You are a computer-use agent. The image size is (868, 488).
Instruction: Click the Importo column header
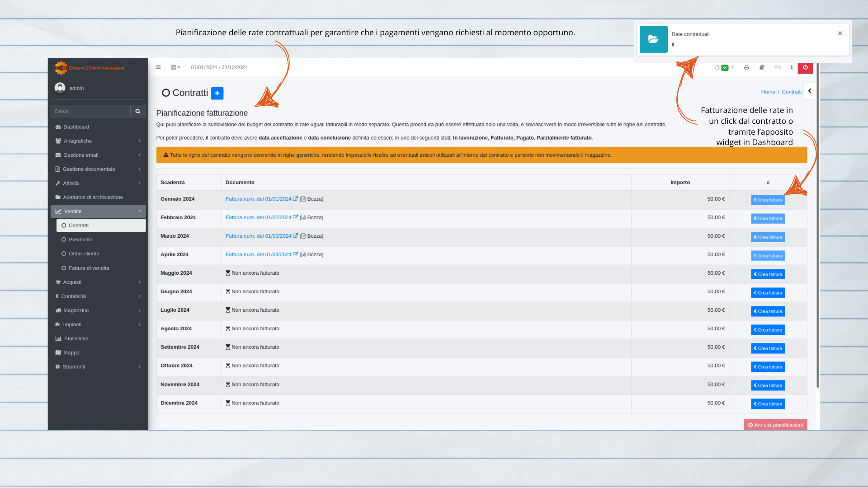[680, 183]
